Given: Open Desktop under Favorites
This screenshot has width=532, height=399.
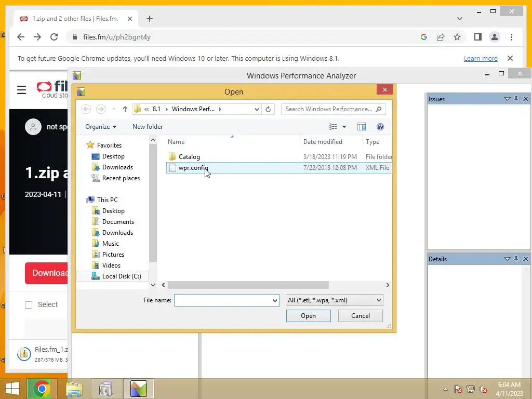Looking at the screenshot, I should (x=113, y=156).
